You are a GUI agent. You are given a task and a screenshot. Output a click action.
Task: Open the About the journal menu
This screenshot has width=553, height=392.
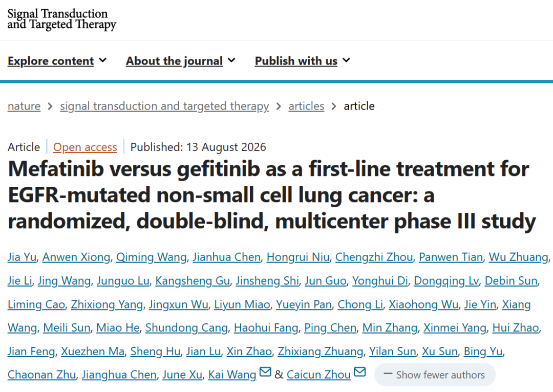click(x=181, y=61)
